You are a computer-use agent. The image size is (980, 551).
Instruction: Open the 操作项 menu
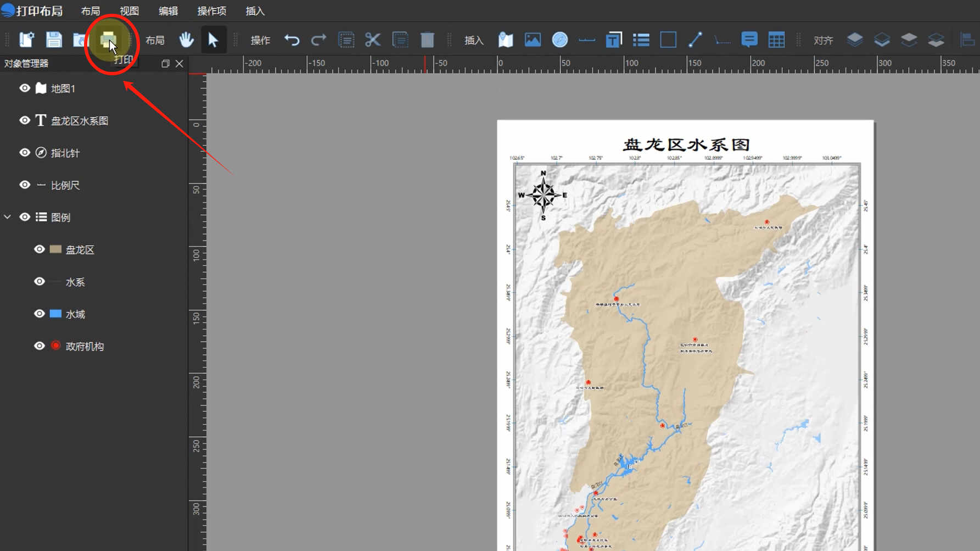click(211, 11)
